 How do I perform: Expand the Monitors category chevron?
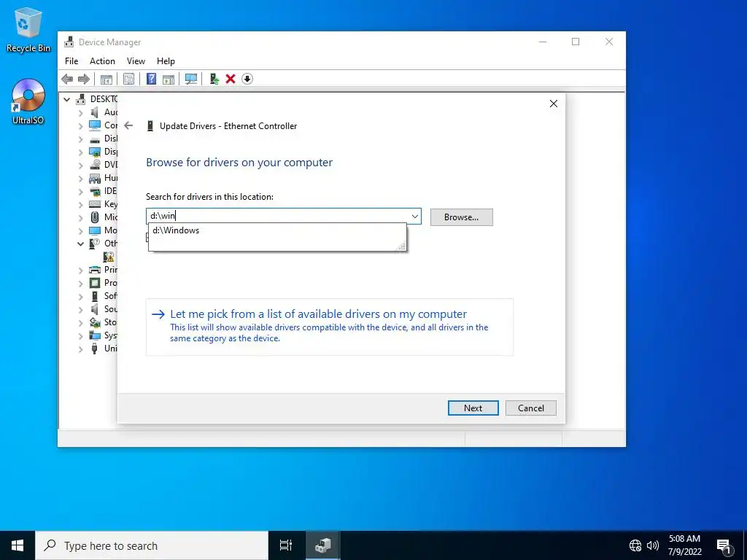[80, 231]
